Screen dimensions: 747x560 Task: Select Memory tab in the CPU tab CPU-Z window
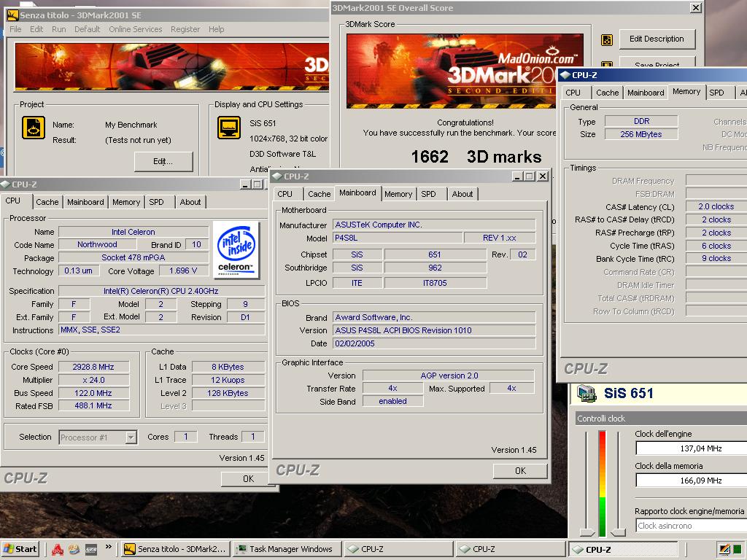pyautogui.click(x=126, y=202)
